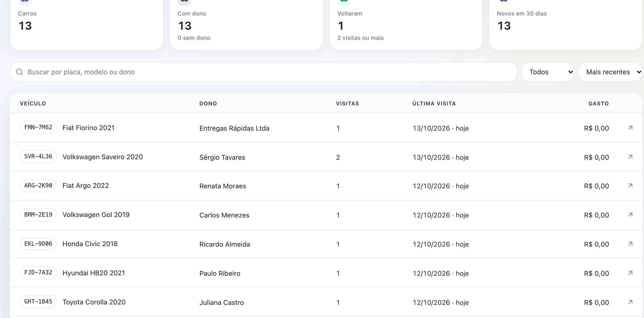Open the Volkswagen Saveiro 2020 row arrow icon
Screen dimensions: 644x318
pos(630,157)
